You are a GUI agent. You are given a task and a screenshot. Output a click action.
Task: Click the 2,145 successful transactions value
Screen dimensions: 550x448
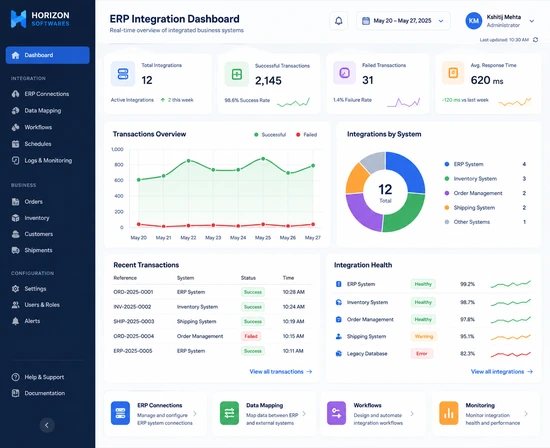point(268,81)
